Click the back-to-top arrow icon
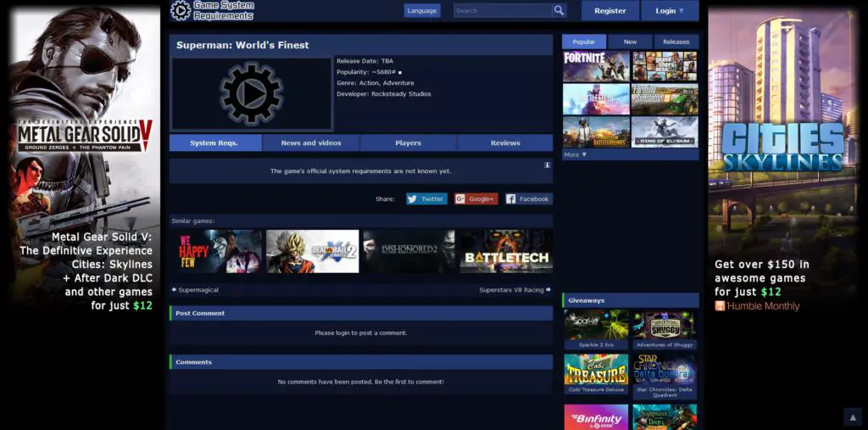This screenshot has width=868, height=430. click(x=853, y=417)
